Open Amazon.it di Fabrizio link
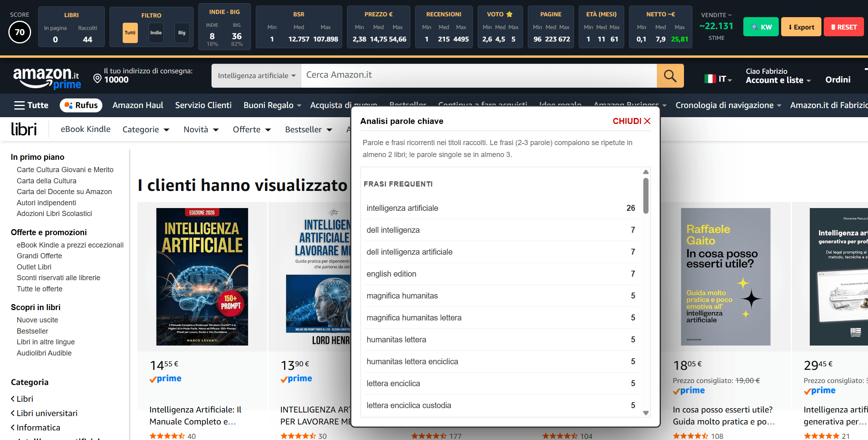 [x=829, y=105]
